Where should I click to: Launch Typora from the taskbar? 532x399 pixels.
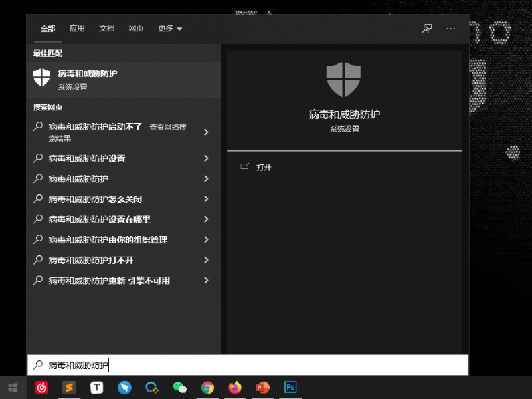96,388
